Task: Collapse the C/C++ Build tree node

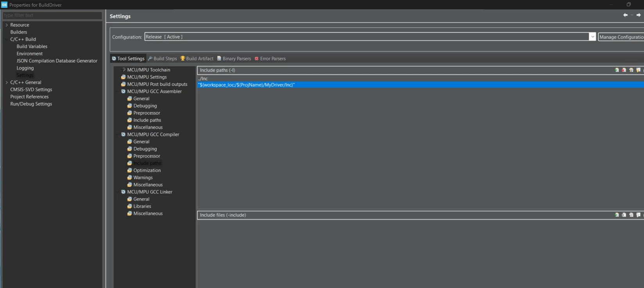Action: coord(7,39)
